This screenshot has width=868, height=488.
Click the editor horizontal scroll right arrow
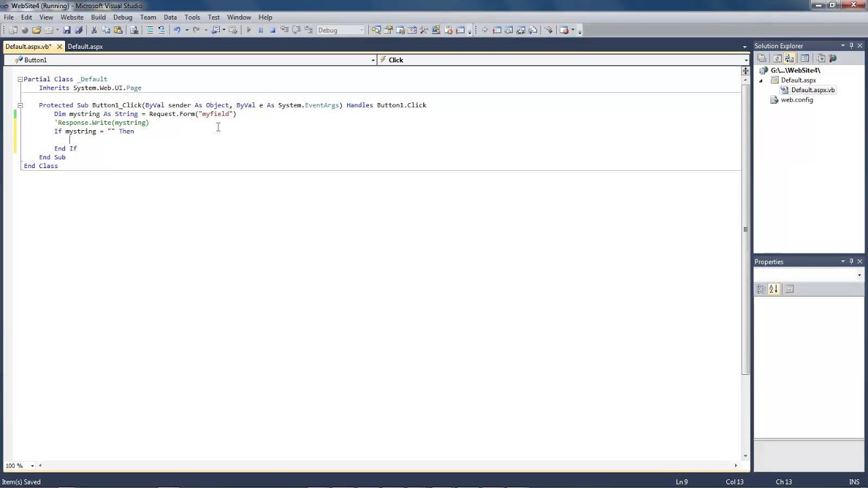tap(736, 466)
